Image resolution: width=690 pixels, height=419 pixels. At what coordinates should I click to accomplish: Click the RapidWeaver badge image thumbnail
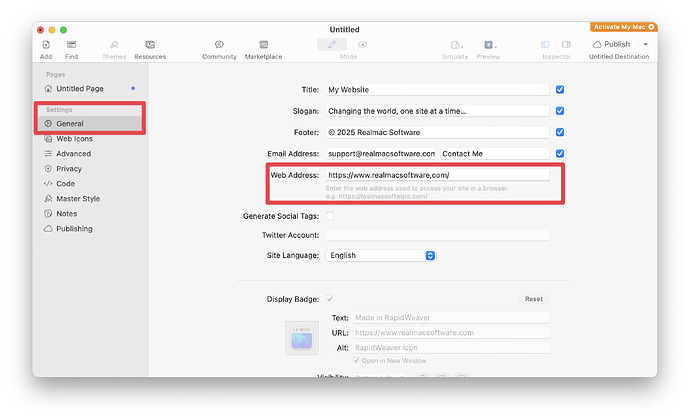click(x=301, y=338)
